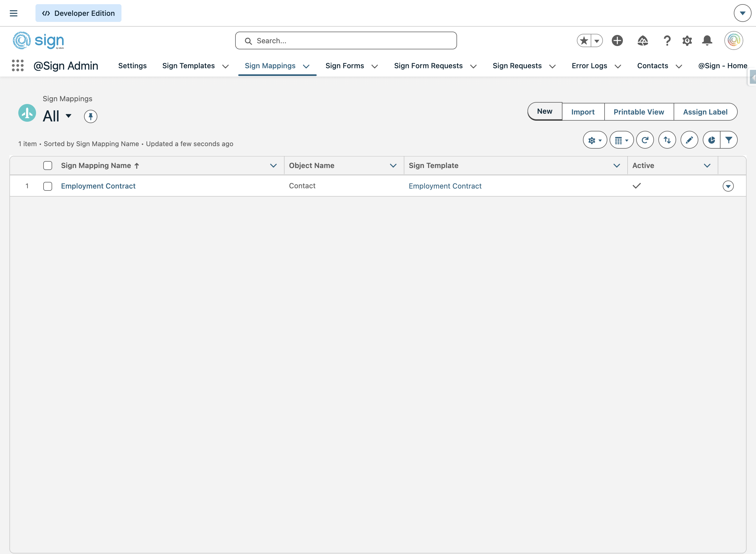Open Display As table view dropdown
756x554 pixels.
[x=621, y=140]
